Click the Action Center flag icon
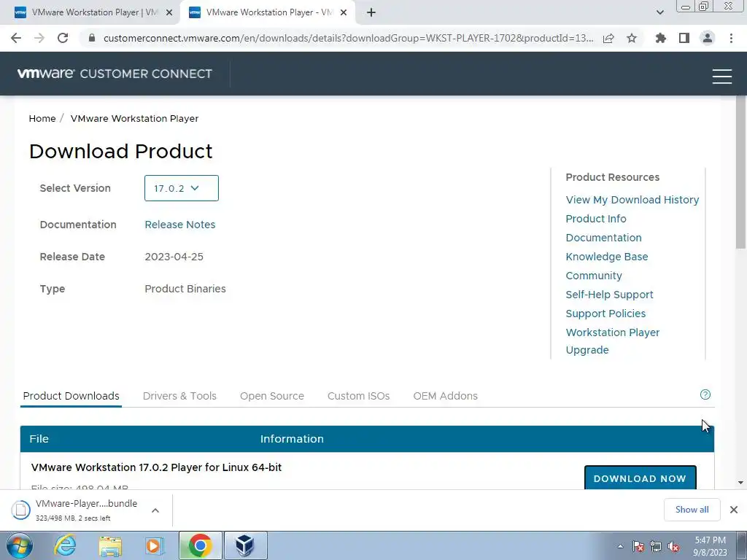Image resolution: width=747 pixels, height=560 pixels. [x=638, y=547]
